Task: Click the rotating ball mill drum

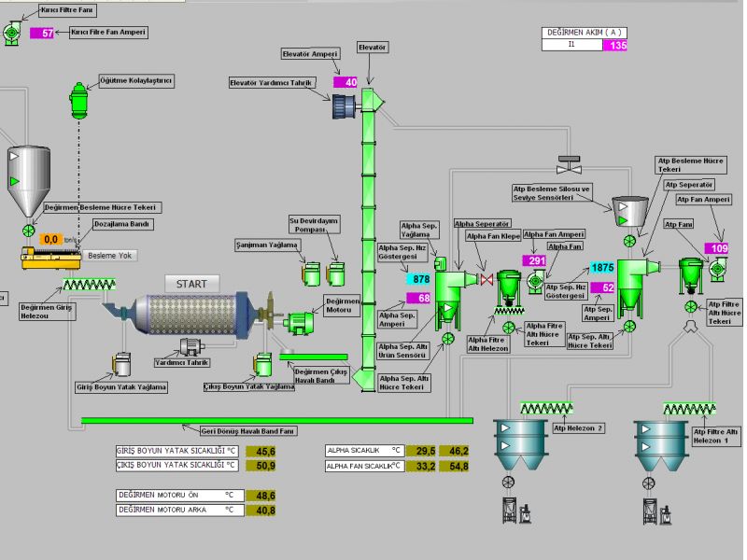Action: click(x=187, y=315)
